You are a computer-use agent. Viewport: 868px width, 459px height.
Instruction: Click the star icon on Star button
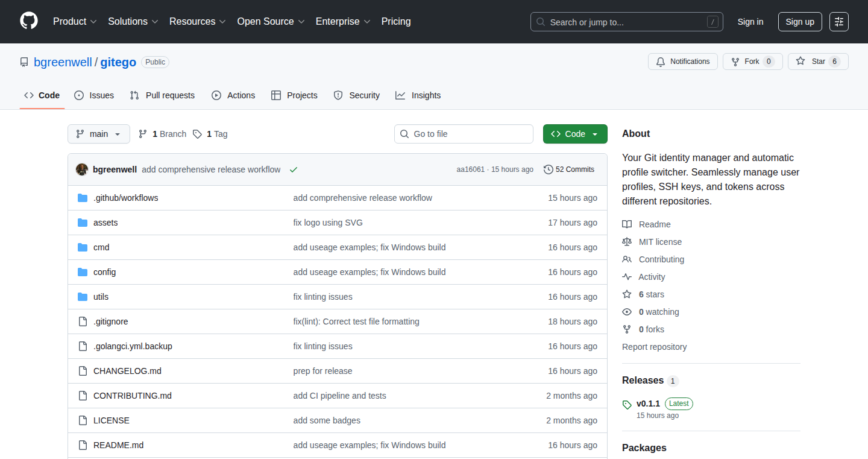(800, 61)
